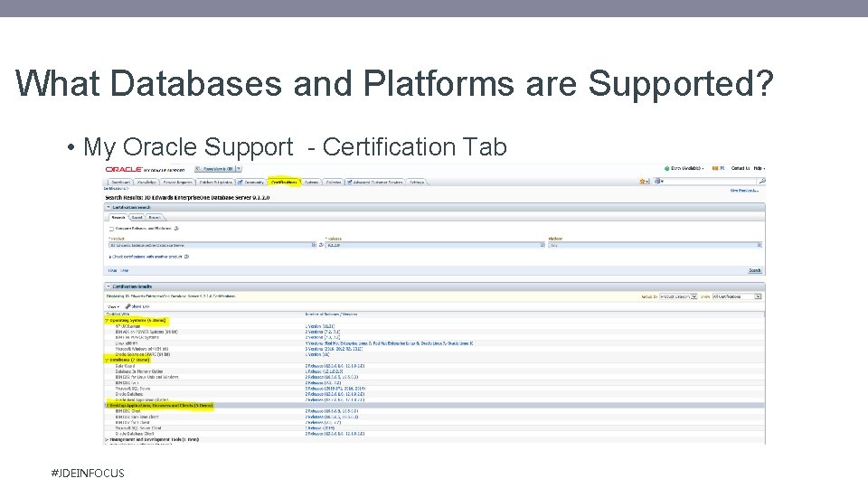868x488 pixels.
Task: Open the search source selector icon
Action: pos(658,181)
